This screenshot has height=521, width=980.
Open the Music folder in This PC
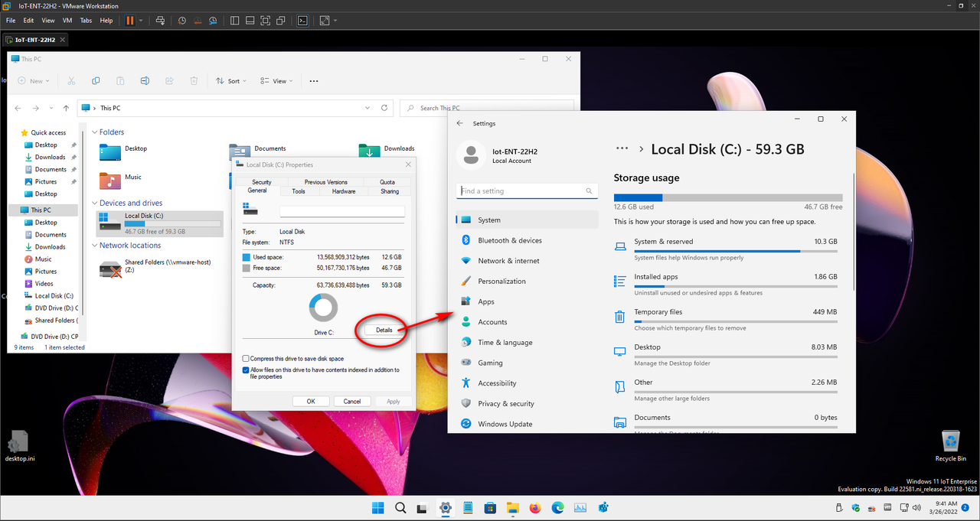[121, 181]
